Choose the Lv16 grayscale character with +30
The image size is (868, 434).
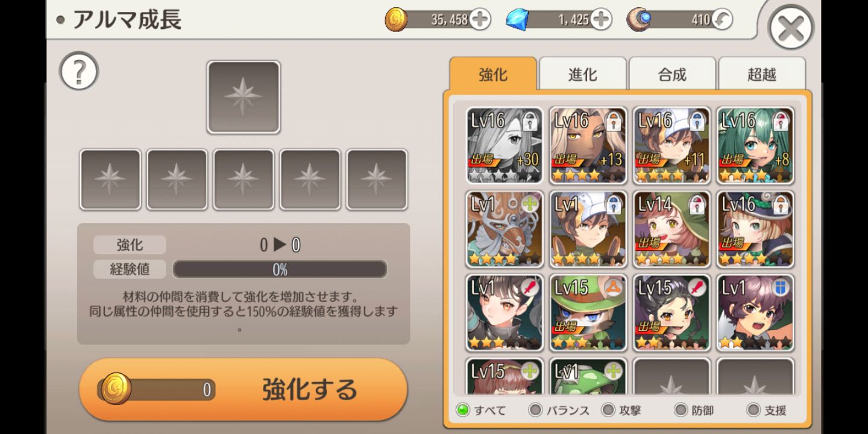(505, 145)
